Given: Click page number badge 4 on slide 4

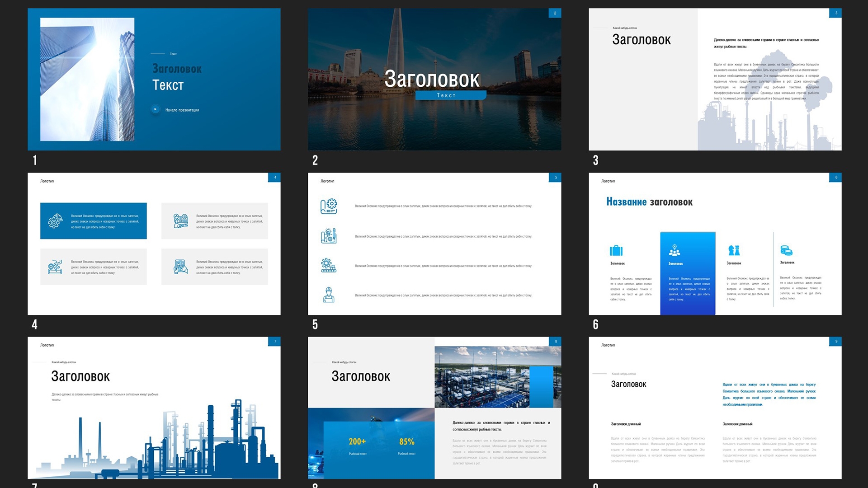Looking at the screenshot, I should 274,177.
